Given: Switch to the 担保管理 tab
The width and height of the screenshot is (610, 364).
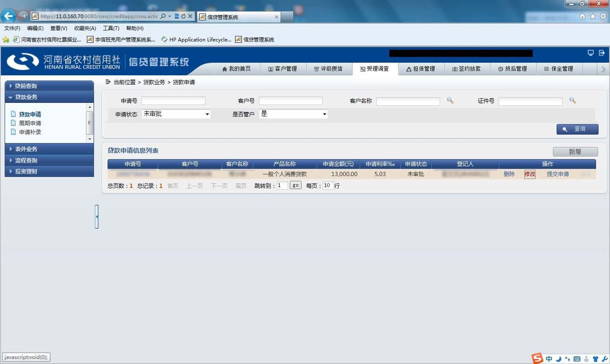Looking at the screenshot, I should (421, 69).
